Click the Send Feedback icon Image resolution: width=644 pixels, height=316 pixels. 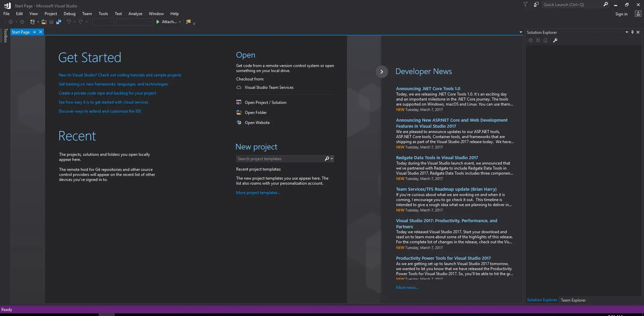tap(536, 5)
